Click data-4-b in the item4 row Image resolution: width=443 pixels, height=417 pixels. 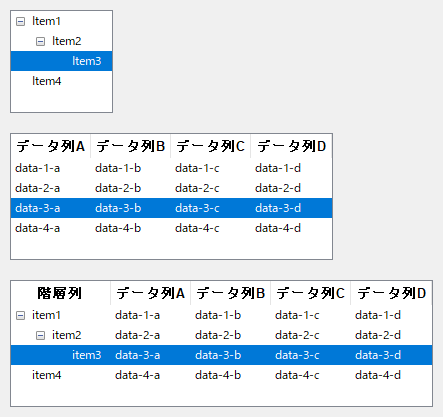coord(218,375)
